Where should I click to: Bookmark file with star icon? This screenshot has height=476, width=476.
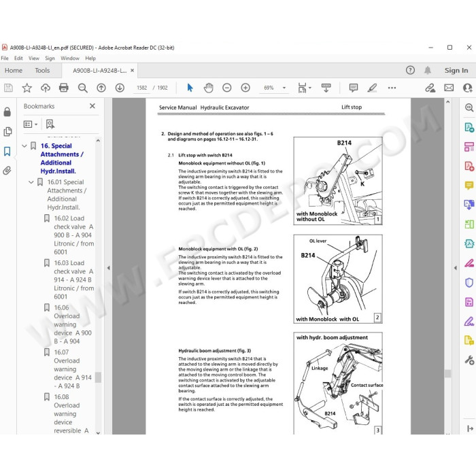[x=27, y=88]
